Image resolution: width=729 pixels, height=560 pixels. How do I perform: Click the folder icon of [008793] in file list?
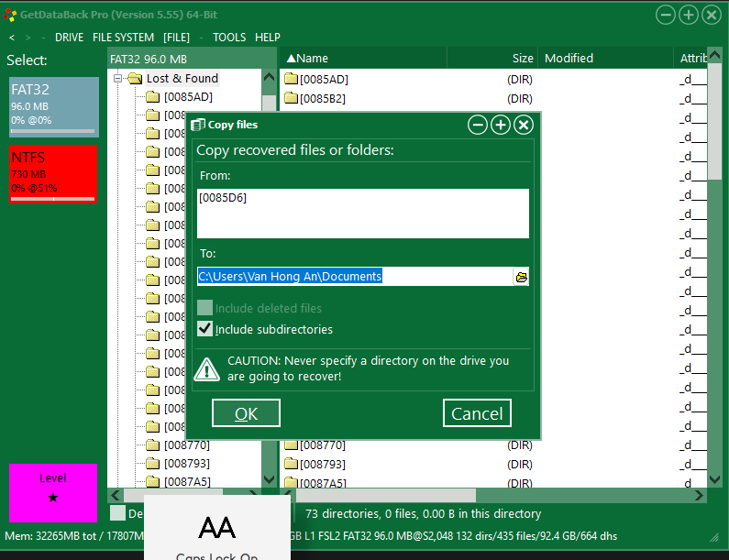[x=291, y=465]
